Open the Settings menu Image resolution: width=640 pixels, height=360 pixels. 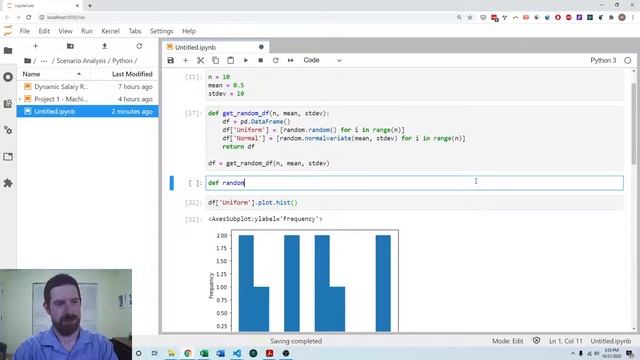(162, 31)
